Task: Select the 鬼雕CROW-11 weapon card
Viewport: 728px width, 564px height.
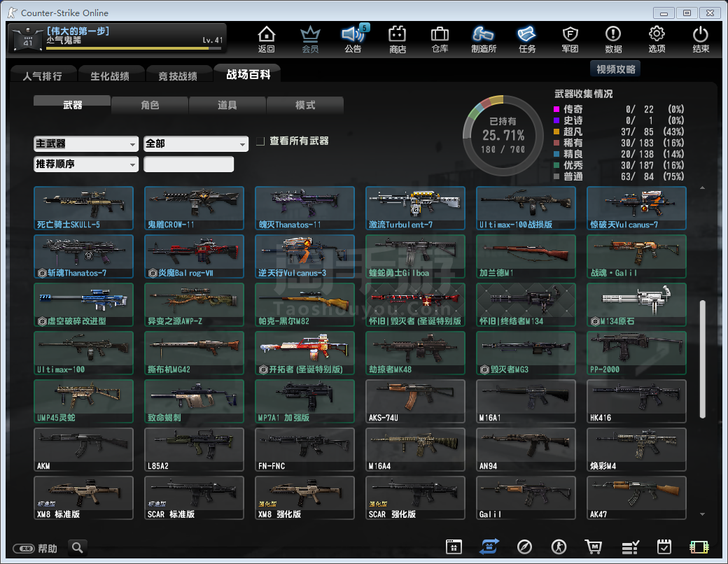Action: coord(194,208)
